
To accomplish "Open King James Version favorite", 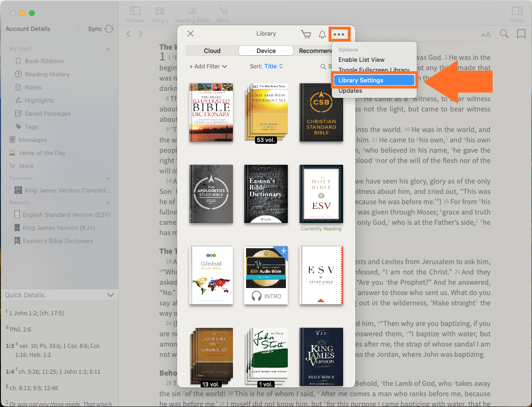I will [63, 191].
